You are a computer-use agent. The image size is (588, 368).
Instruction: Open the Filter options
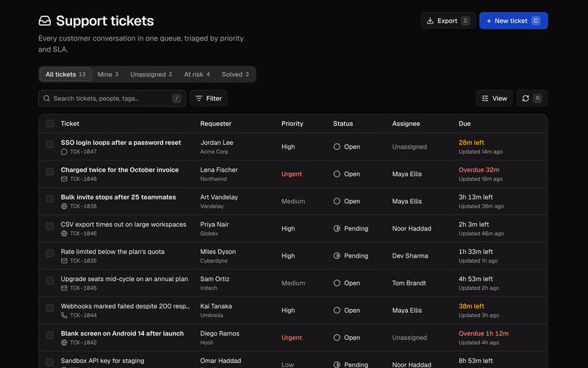click(209, 99)
